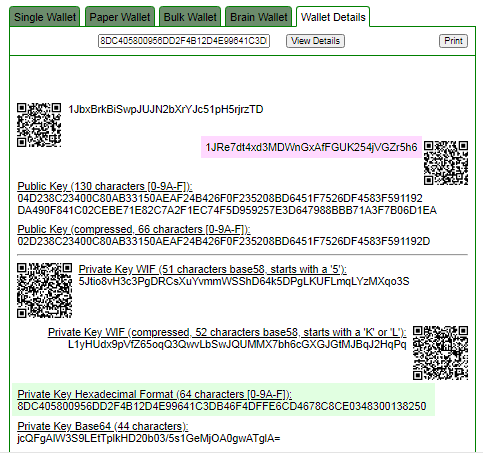This screenshot has height=453, width=483.
Task: Click the View Details button
Action: pos(315,41)
